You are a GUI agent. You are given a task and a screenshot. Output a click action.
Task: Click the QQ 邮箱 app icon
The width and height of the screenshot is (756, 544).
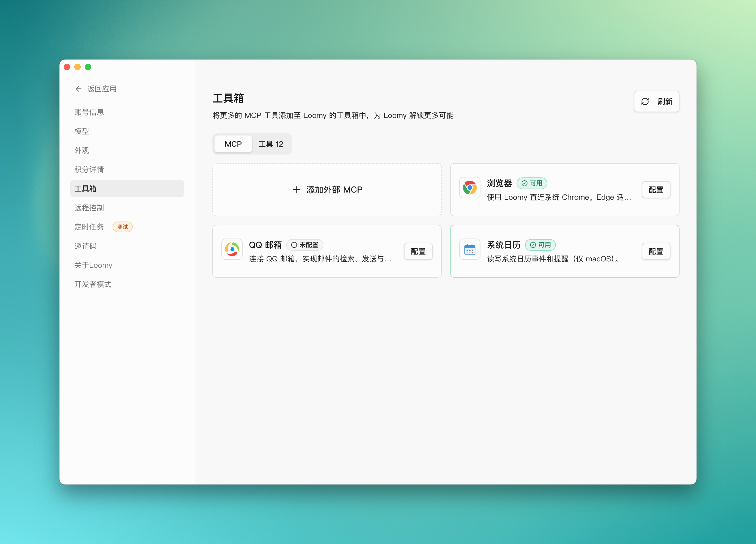point(232,249)
